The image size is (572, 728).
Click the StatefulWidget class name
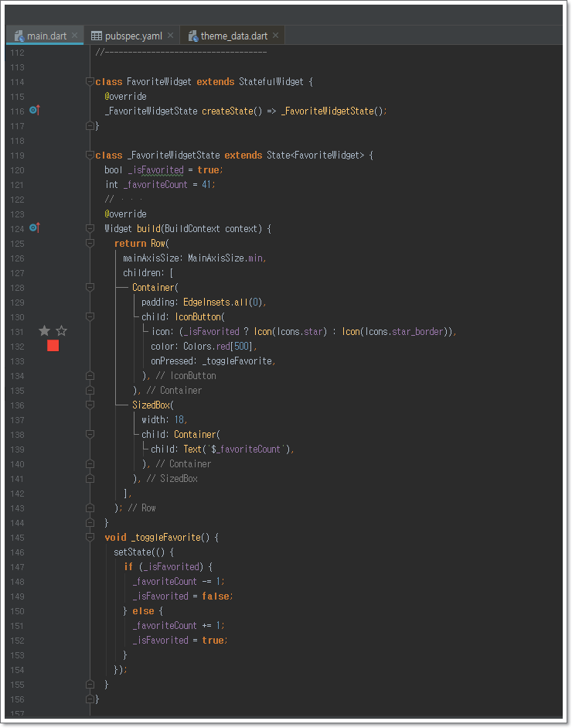tap(271, 82)
